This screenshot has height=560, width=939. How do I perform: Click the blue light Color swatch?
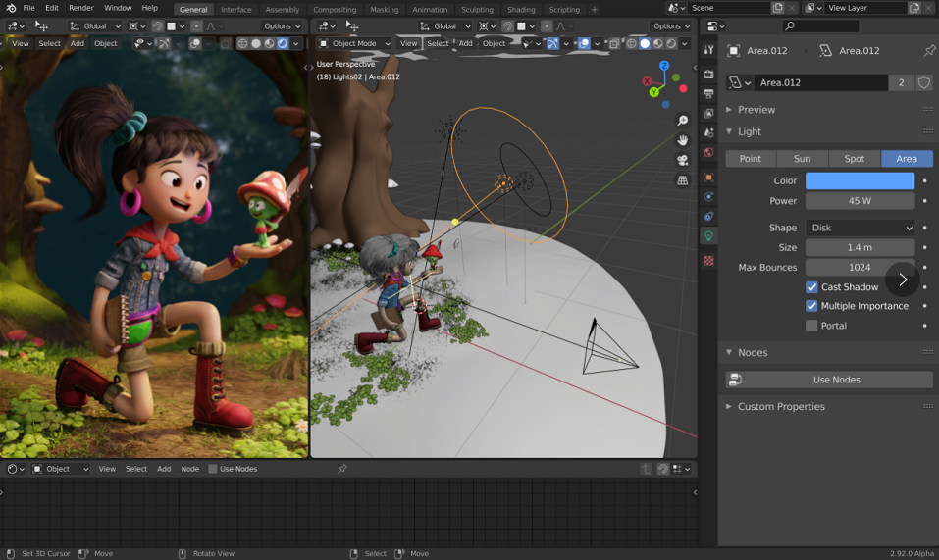(860, 180)
